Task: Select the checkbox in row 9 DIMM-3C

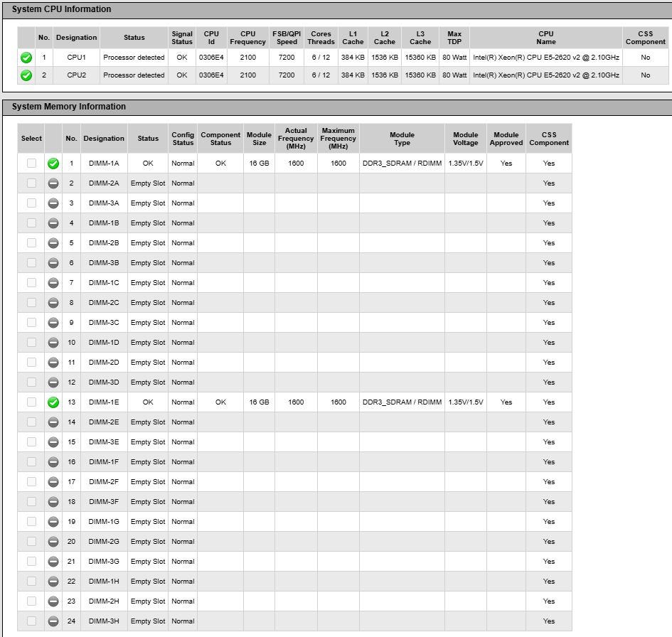Action: 31,323
